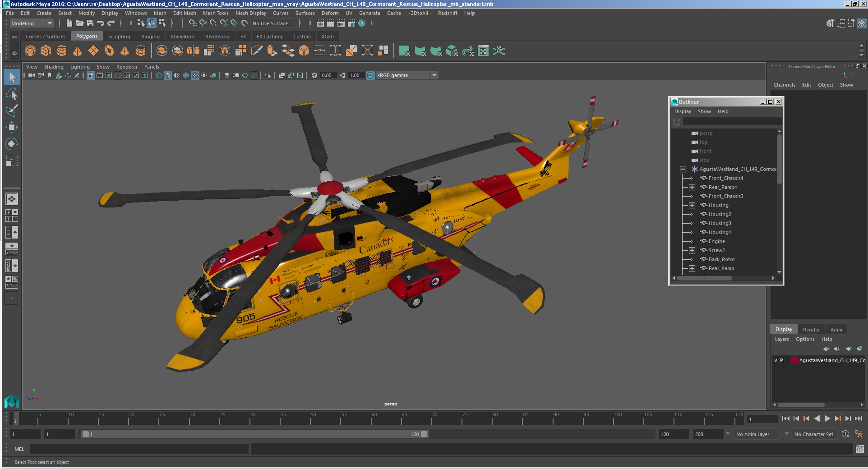Select the Rotate tool
This screenshot has width=868, height=469.
tap(12, 144)
